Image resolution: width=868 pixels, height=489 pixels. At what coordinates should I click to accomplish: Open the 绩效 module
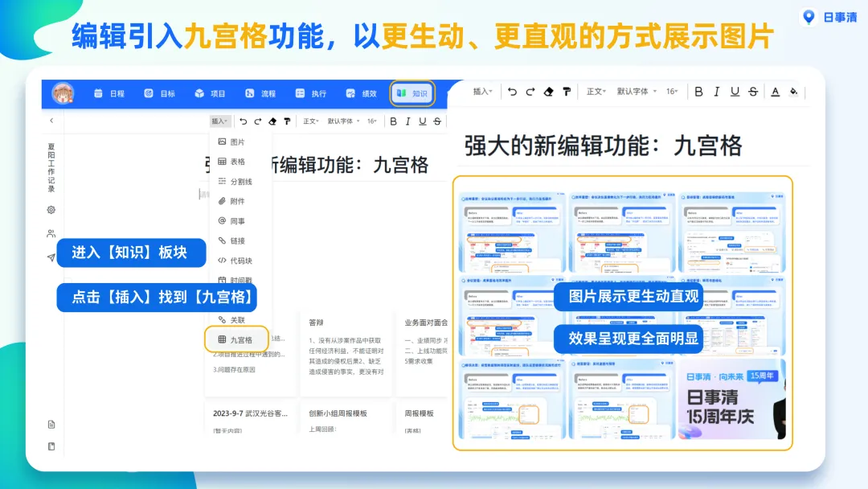(361, 93)
